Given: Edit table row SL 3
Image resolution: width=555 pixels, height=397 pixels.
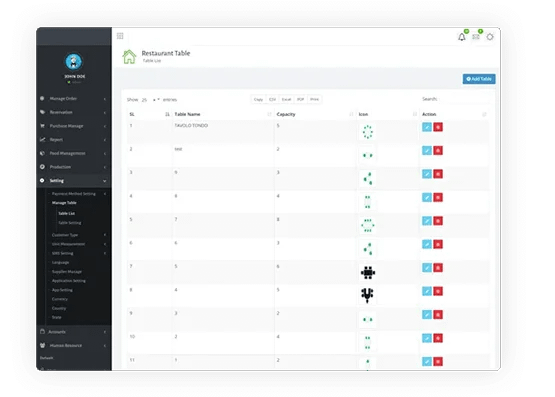Looking at the screenshot, I should point(427,174).
